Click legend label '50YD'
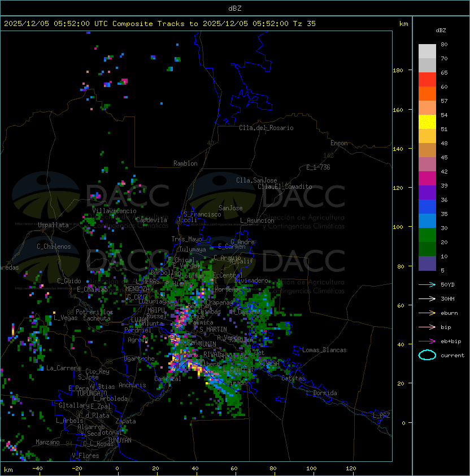 [447, 285]
